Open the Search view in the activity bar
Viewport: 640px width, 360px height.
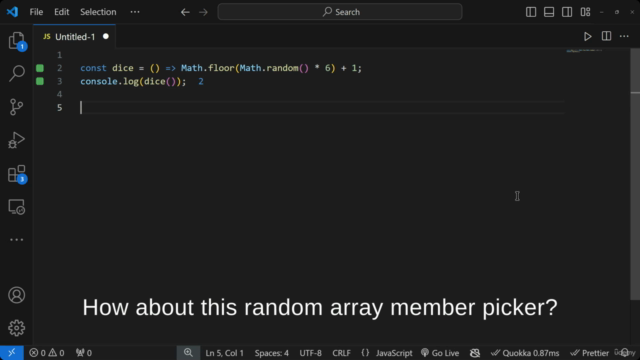(16, 73)
